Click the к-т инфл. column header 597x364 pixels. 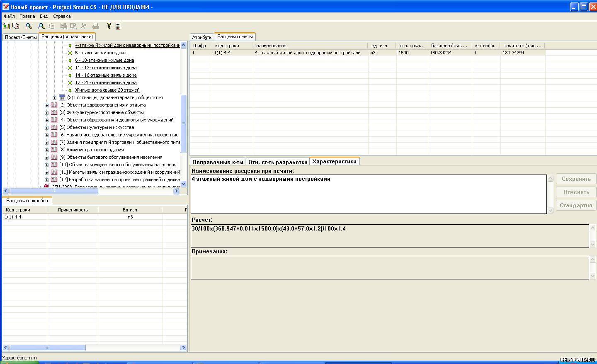pos(486,46)
